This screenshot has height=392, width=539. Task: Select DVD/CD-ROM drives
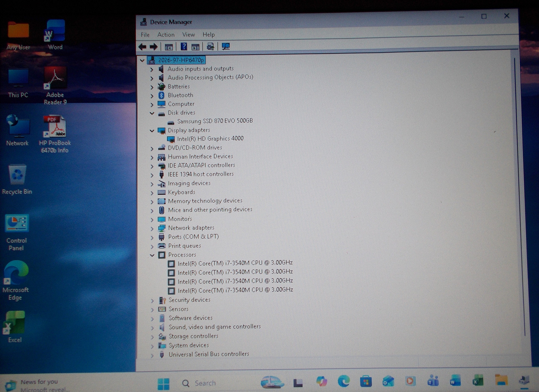195,148
